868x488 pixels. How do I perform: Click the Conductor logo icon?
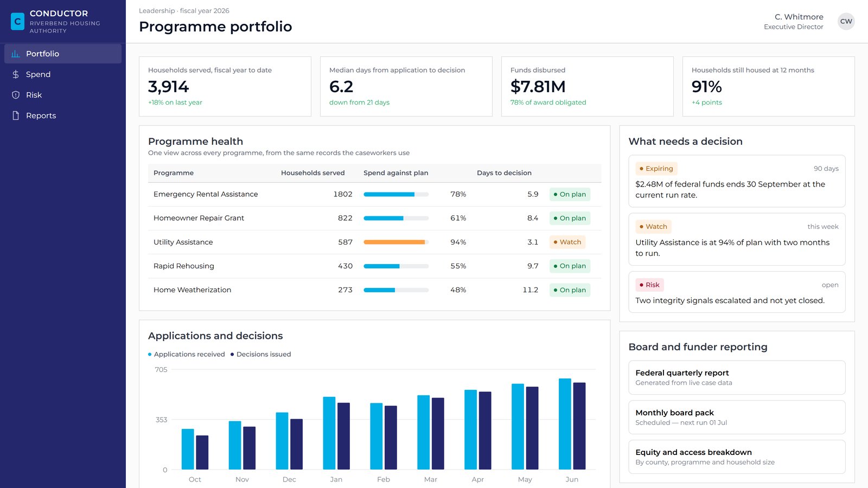click(x=17, y=21)
